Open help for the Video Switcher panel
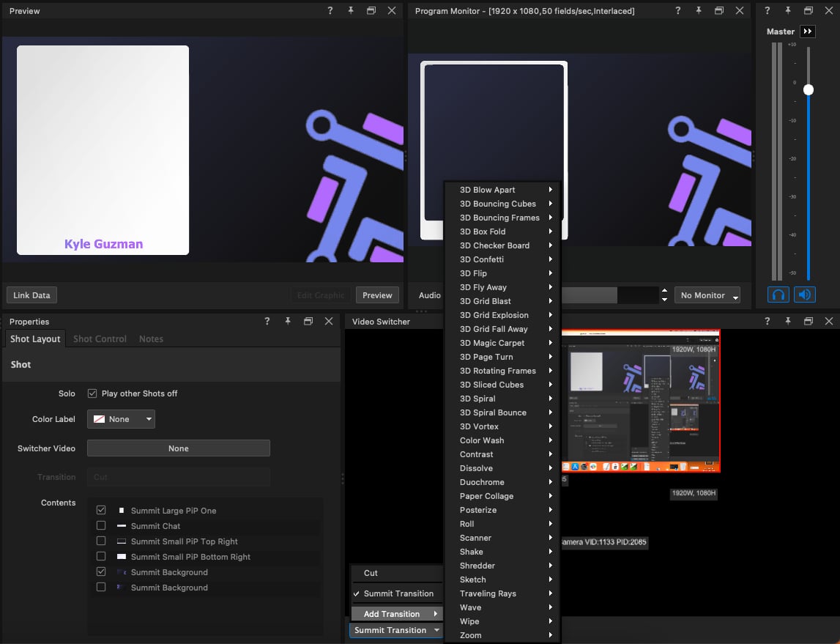The width and height of the screenshot is (840, 644). (x=767, y=322)
